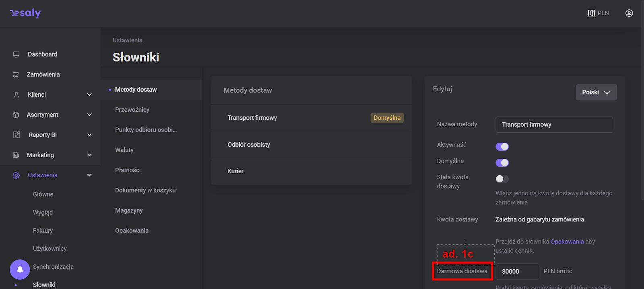Click the Zamówienia cart icon
This screenshot has height=289, width=644.
tap(16, 74)
